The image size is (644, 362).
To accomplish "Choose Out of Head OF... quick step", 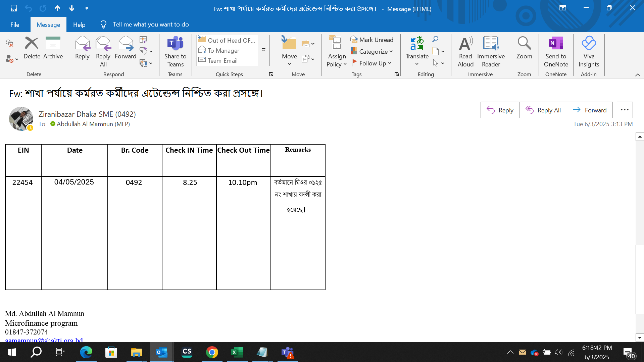I will [227, 40].
